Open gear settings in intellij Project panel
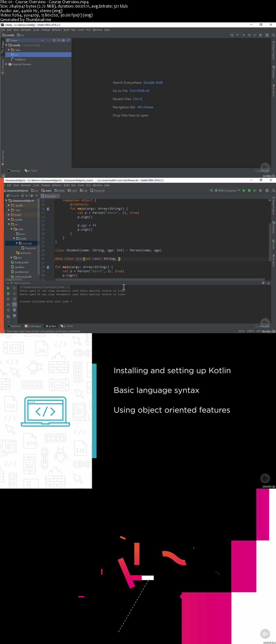This screenshot has height=644, width=276. (64, 40)
